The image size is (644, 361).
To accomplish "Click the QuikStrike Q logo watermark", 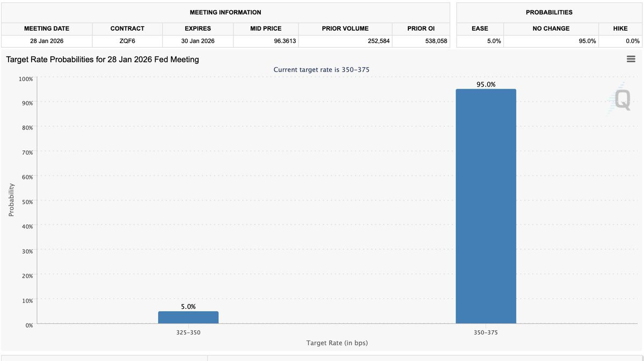I will tap(622, 100).
